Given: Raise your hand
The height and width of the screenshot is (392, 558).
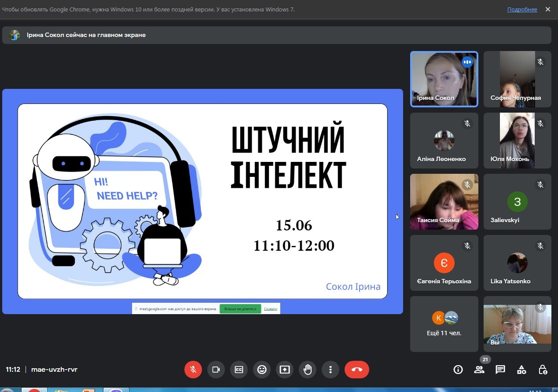Looking at the screenshot, I should point(308,370).
